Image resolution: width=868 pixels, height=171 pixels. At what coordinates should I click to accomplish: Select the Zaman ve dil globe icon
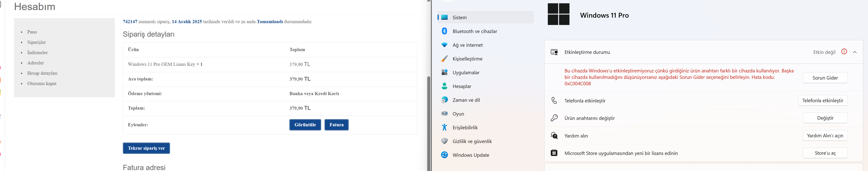(x=444, y=100)
